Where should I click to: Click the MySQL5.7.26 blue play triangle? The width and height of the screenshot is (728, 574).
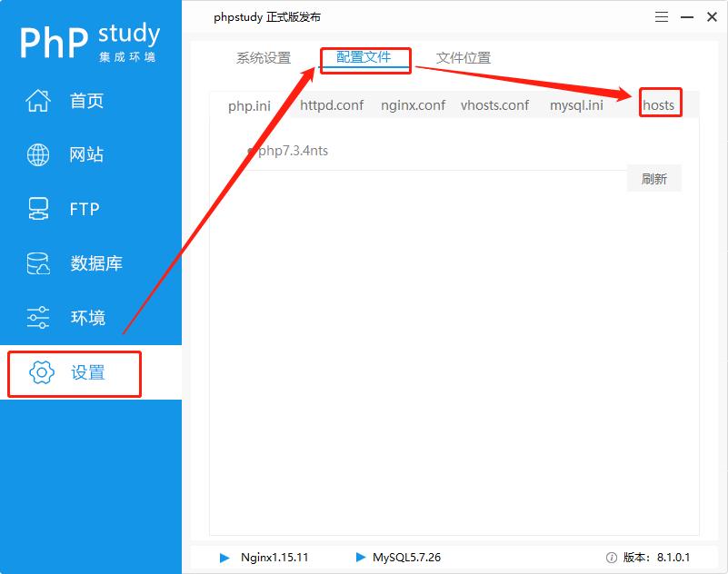tap(360, 557)
